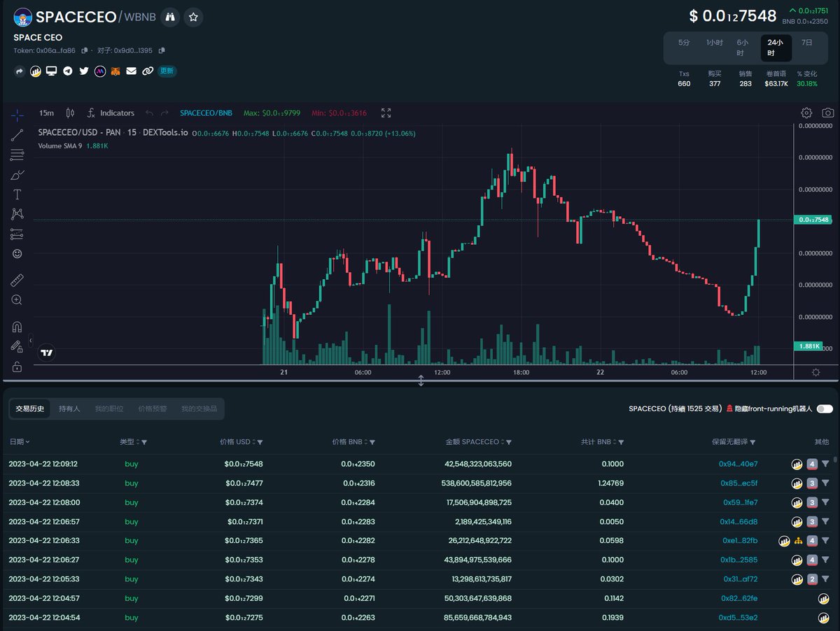Open the emoji sticker tool
This screenshot has height=631, width=840.
(x=17, y=253)
